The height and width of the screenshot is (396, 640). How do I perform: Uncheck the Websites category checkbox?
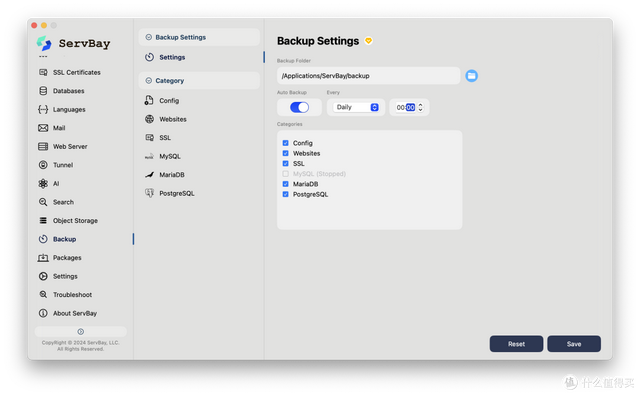[x=285, y=153]
